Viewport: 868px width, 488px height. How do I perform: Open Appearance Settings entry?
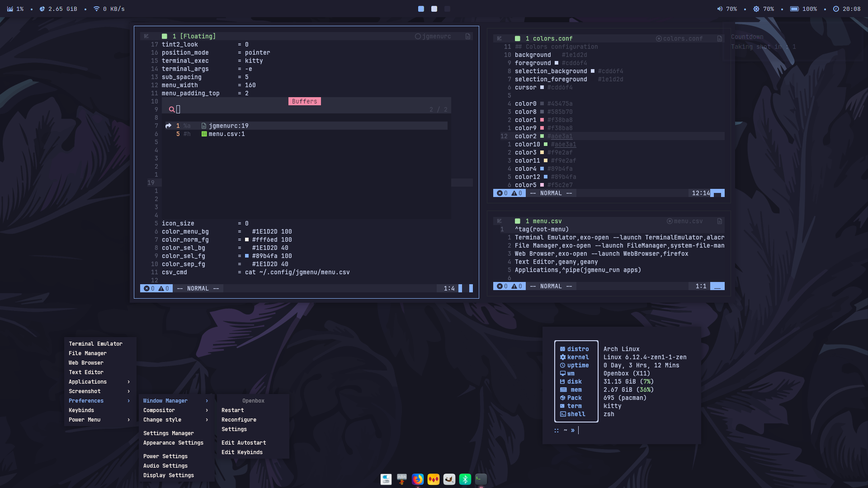[x=173, y=443]
